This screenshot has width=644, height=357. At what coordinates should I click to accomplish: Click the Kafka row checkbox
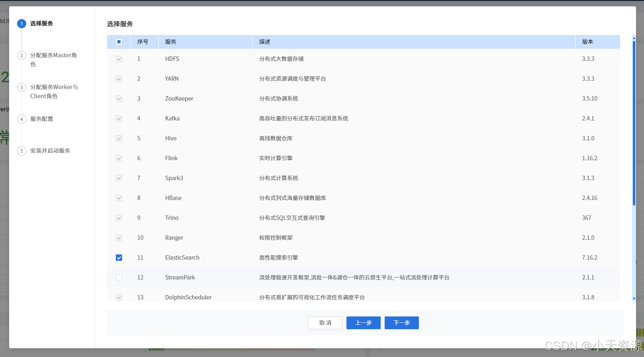119,118
